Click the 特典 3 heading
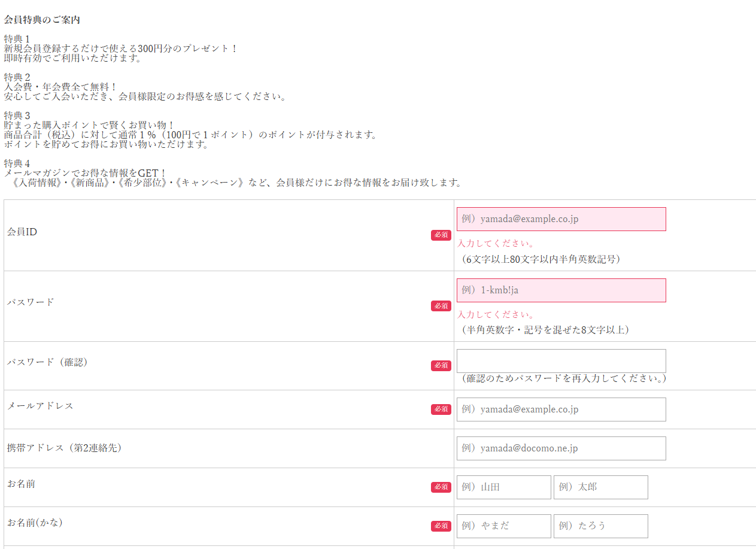 [17, 115]
